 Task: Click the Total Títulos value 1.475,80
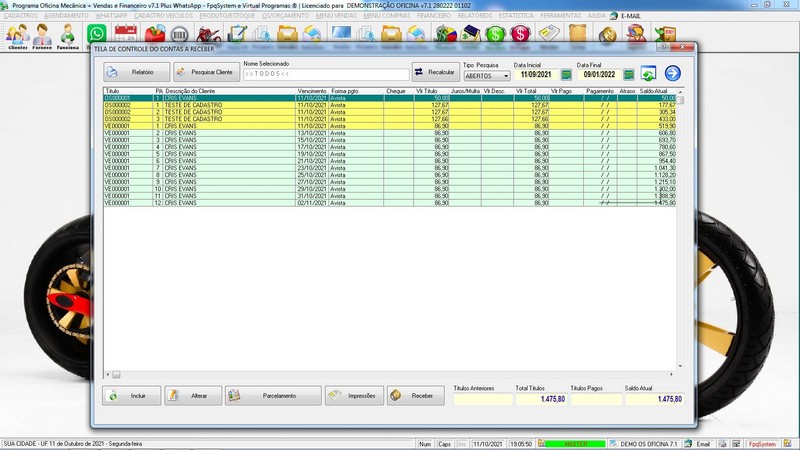[x=541, y=399]
